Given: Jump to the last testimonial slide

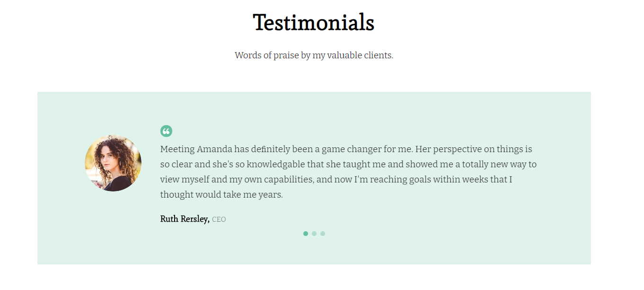Looking at the screenshot, I should pos(322,233).
